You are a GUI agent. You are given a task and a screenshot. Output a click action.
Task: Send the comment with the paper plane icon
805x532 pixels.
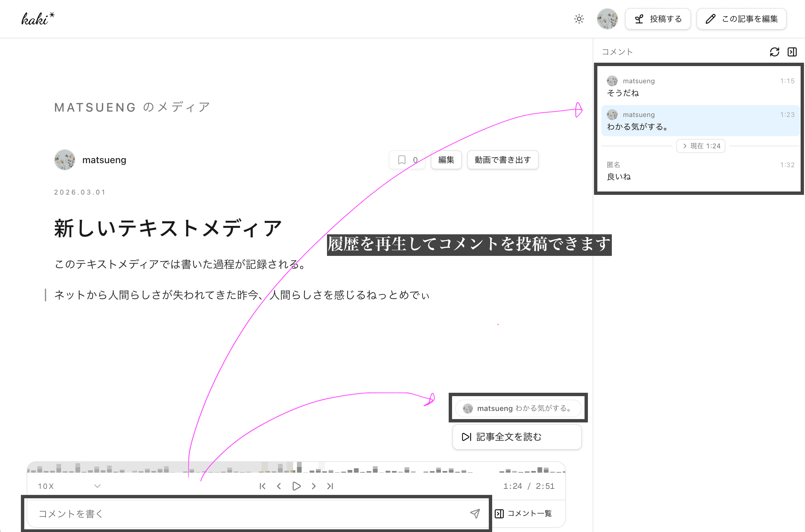point(475,514)
